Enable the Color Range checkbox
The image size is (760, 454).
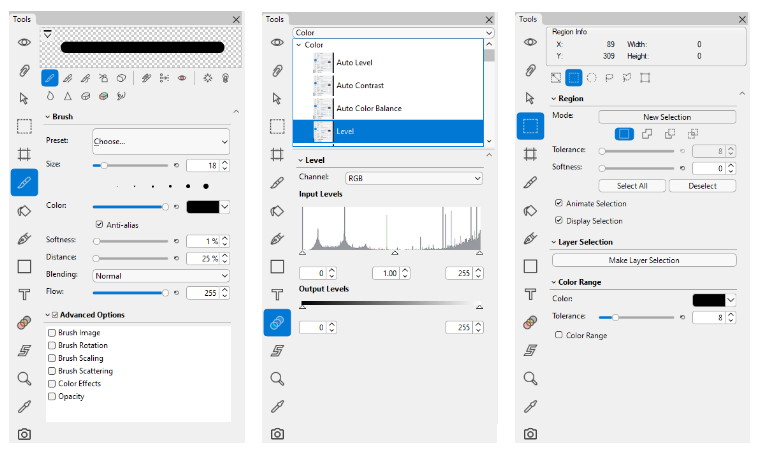[x=559, y=335]
